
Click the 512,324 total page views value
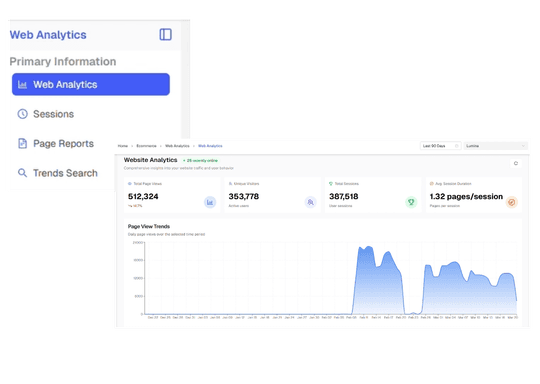point(143,196)
